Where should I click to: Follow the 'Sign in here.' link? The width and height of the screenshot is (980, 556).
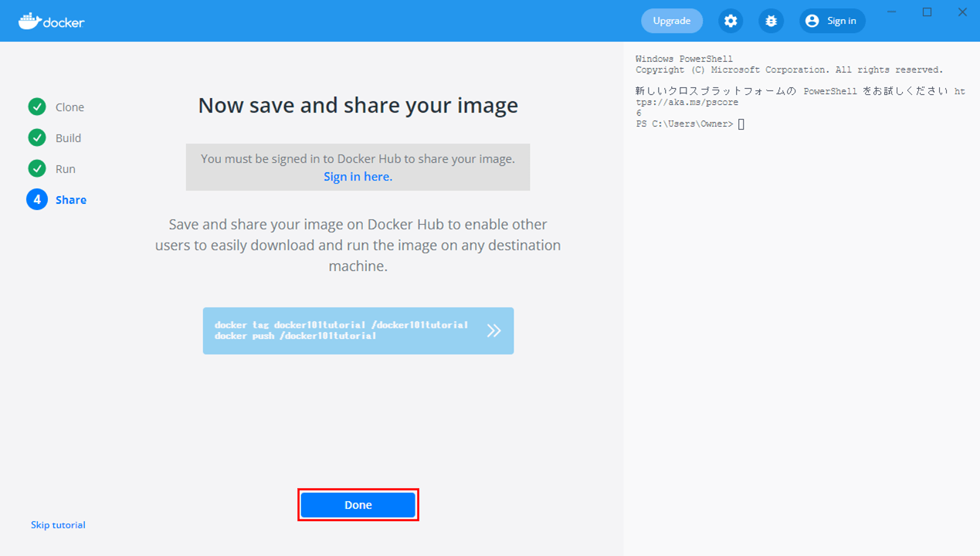[x=358, y=176]
